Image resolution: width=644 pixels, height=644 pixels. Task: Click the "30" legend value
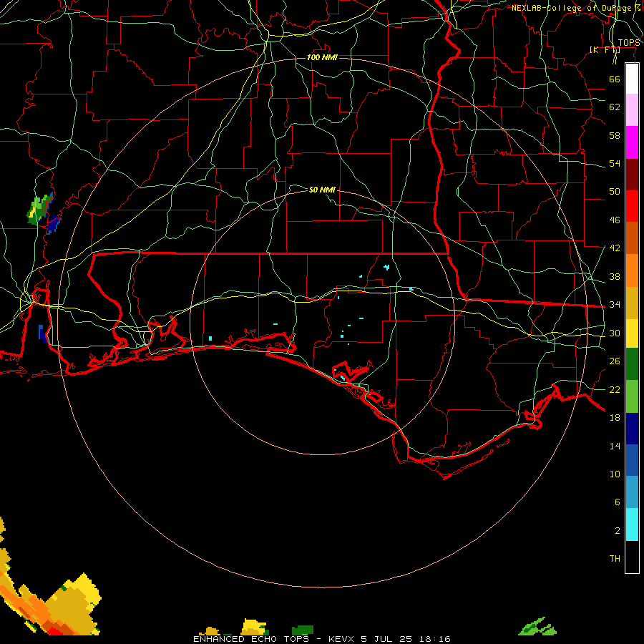615,333
